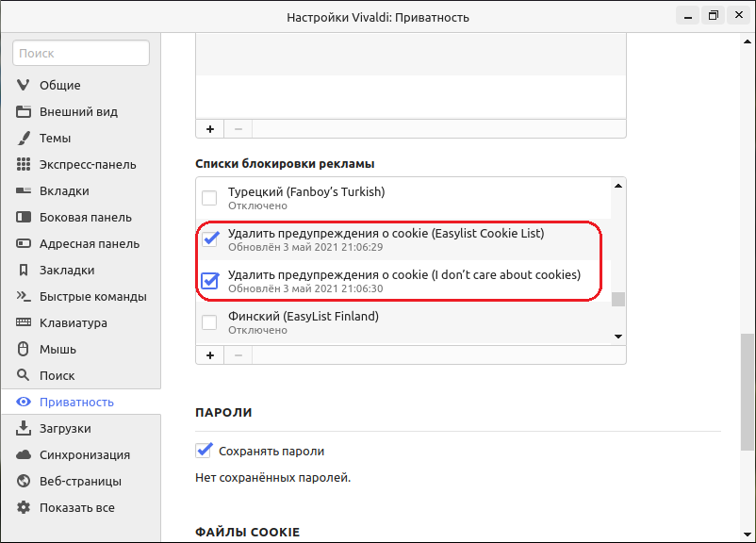Click the Нет сохранённых паролей text
The height and width of the screenshot is (543, 756).
tap(272, 478)
